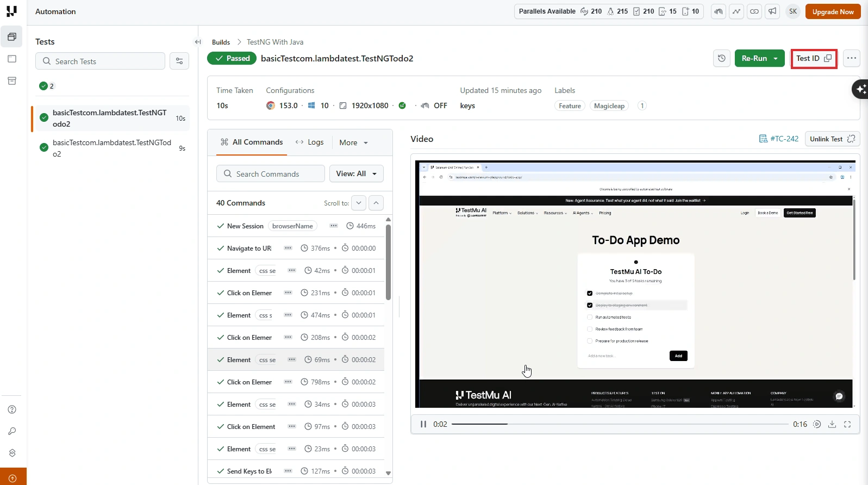Image resolution: width=868 pixels, height=485 pixels.
Task: Click the Upgrade Now button
Action: [x=833, y=11]
